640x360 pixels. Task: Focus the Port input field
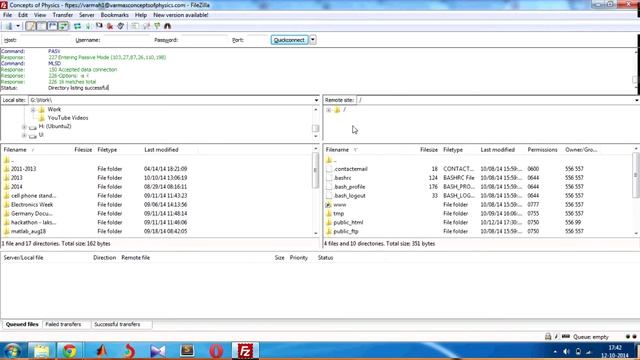[x=257, y=40]
